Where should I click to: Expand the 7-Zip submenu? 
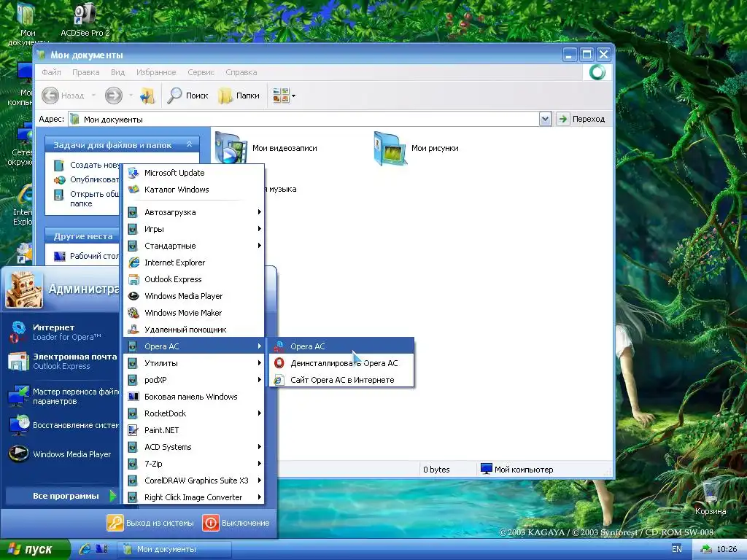tap(193, 463)
